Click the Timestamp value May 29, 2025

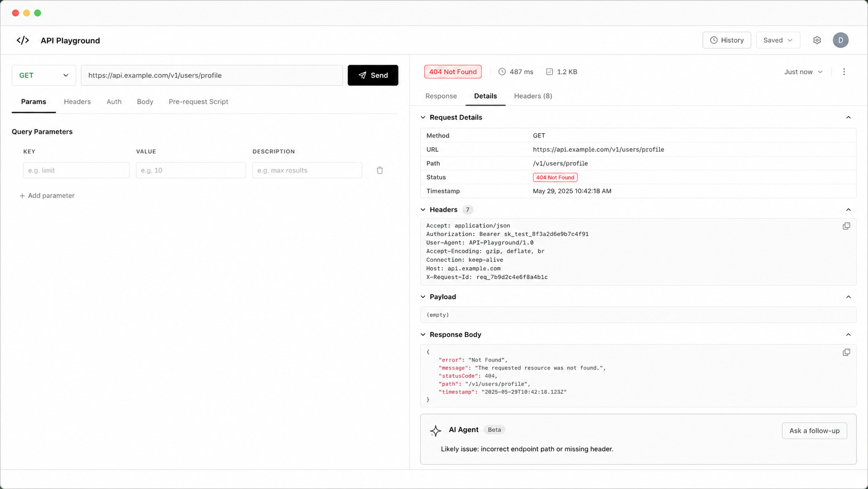[572, 191]
